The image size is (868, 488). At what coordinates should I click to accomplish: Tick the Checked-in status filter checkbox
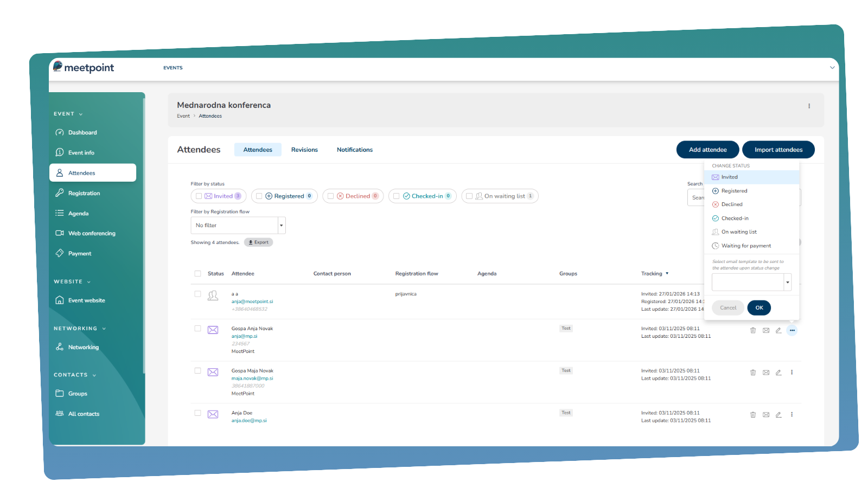(x=397, y=196)
